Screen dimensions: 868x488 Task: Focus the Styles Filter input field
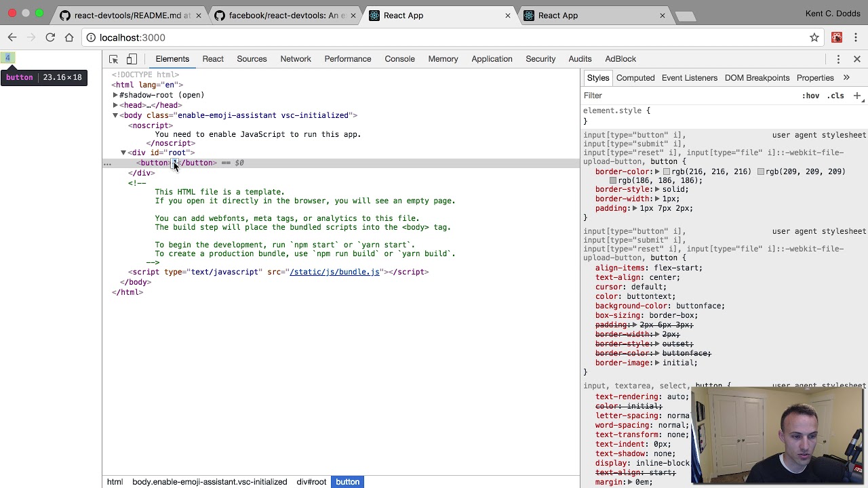pos(688,96)
